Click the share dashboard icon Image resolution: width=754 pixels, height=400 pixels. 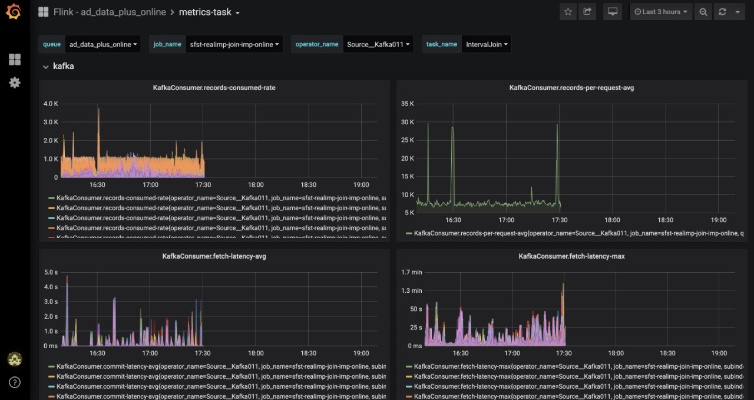point(588,12)
